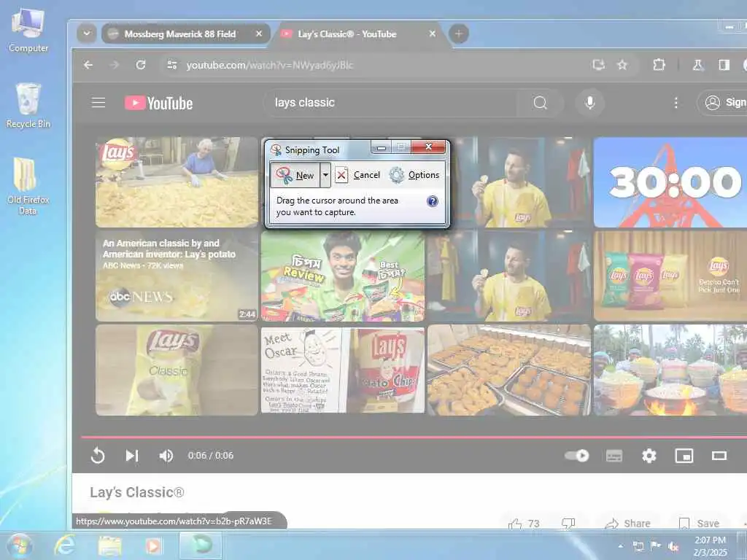Close the Lay's Classic YouTube tab
The width and height of the screenshot is (747, 560).
coord(432,34)
